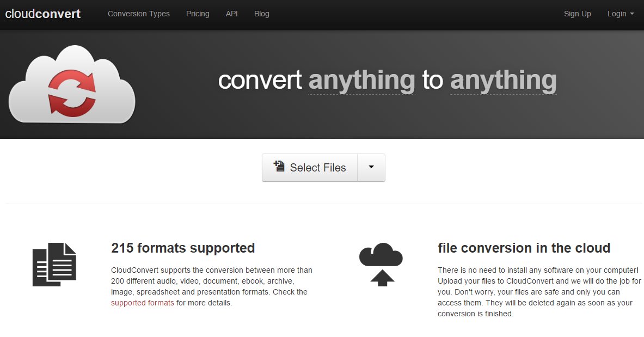
Task: Click 'file conversion in the cloud' heading
Action: tap(524, 248)
